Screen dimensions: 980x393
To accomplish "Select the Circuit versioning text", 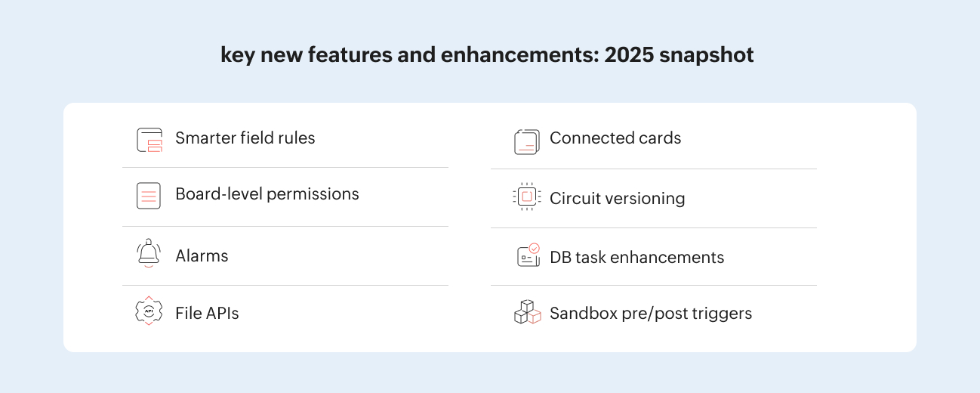I will point(618,199).
